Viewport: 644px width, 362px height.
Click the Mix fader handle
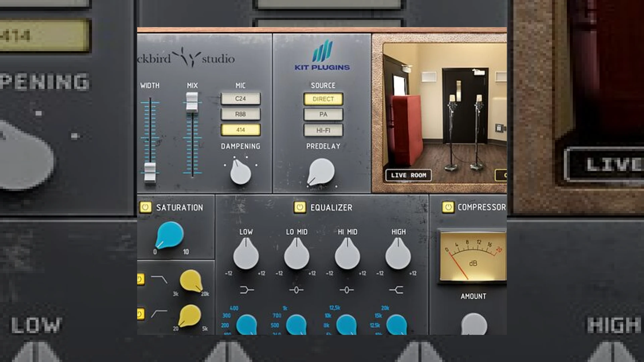click(192, 102)
